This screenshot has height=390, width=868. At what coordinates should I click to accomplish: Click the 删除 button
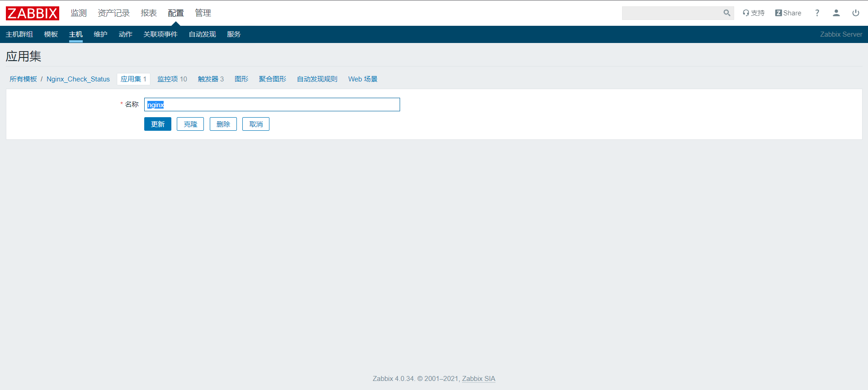click(x=223, y=124)
